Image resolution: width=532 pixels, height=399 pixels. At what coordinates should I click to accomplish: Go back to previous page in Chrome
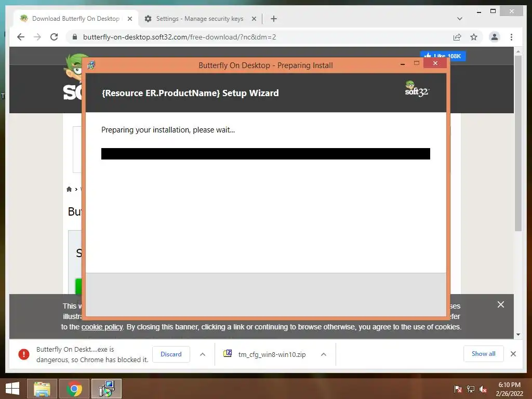coord(21,37)
